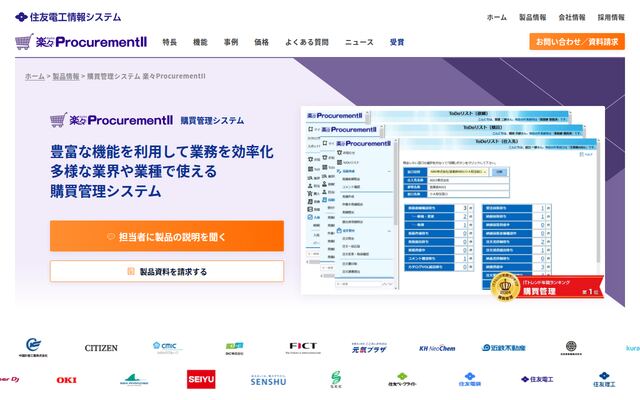Image resolution: width=640 pixels, height=400 pixels.
Task: Click the 製品資料を請求する button
Action: (x=167, y=271)
